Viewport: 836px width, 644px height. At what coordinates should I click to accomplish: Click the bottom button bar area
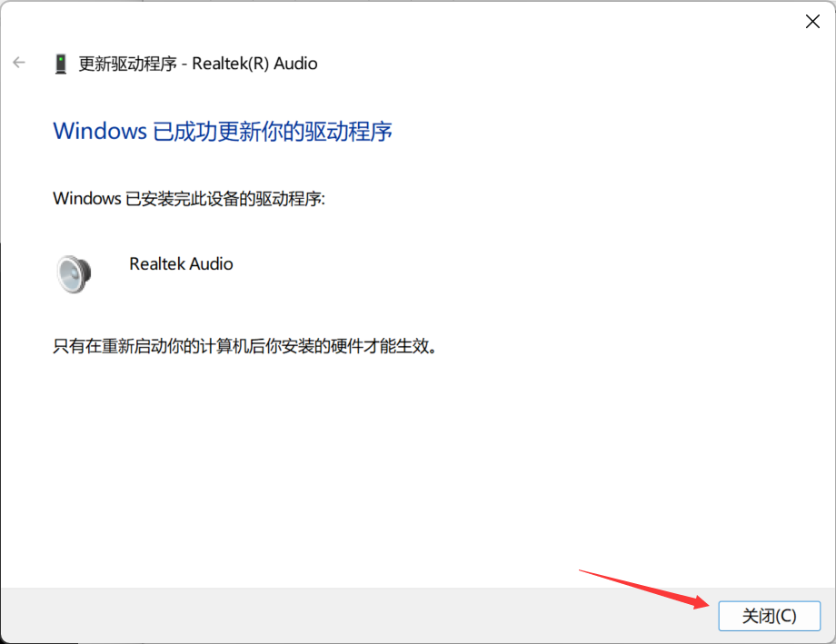pos(418,616)
